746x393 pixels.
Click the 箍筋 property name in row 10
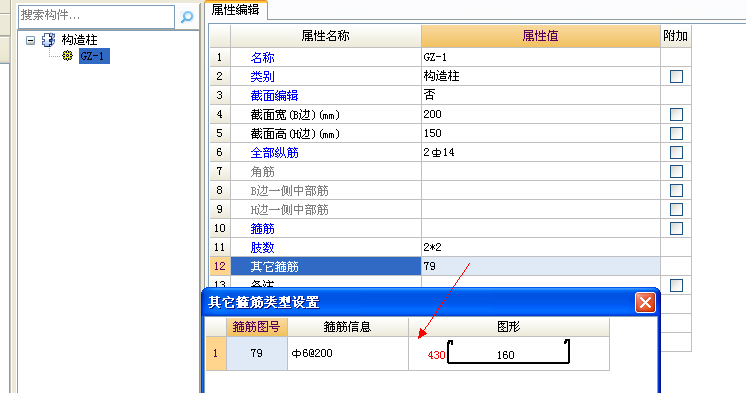262,228
